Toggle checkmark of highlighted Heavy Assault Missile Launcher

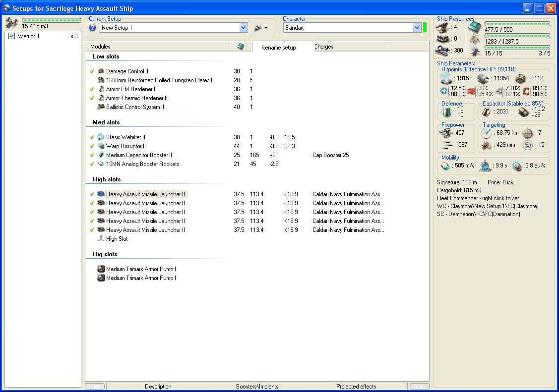(x=92, y=194)
